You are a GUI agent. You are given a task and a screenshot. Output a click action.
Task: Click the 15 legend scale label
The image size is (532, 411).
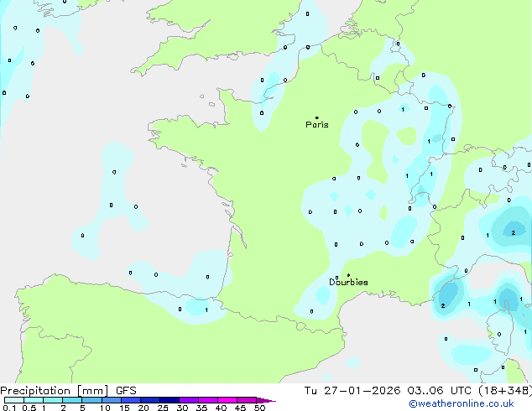tap(124, 408)
